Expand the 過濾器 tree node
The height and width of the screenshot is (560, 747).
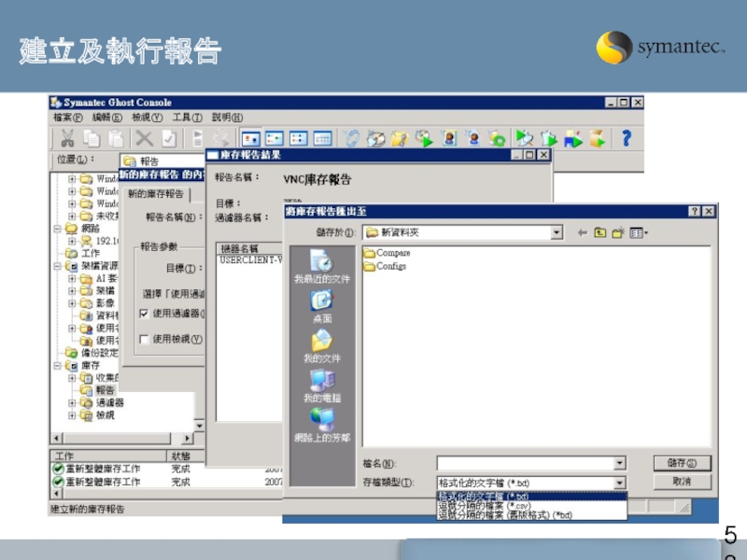72,403
